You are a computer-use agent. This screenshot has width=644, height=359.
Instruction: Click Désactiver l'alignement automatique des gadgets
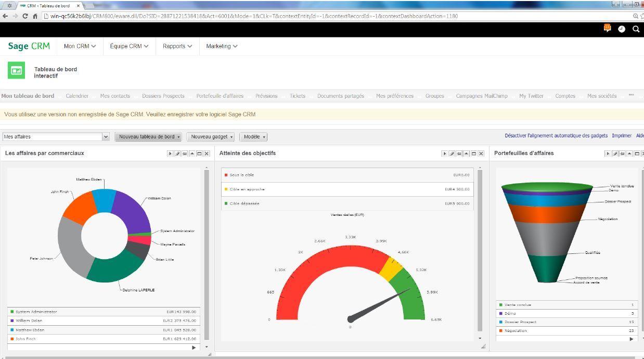(556, 135)
